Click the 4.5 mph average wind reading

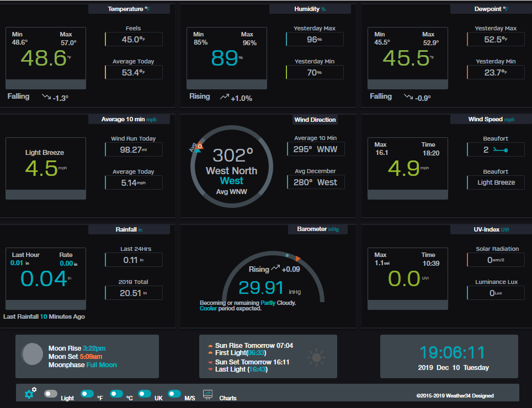pos(41,168)
